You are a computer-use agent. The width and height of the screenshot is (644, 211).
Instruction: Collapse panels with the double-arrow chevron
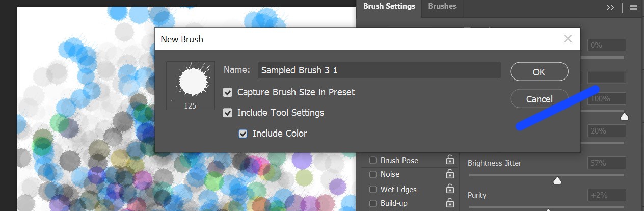click(x=611, y=7)
